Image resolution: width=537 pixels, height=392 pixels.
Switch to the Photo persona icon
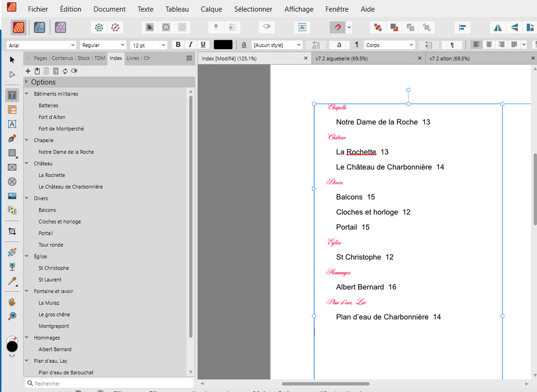[60, 27]
